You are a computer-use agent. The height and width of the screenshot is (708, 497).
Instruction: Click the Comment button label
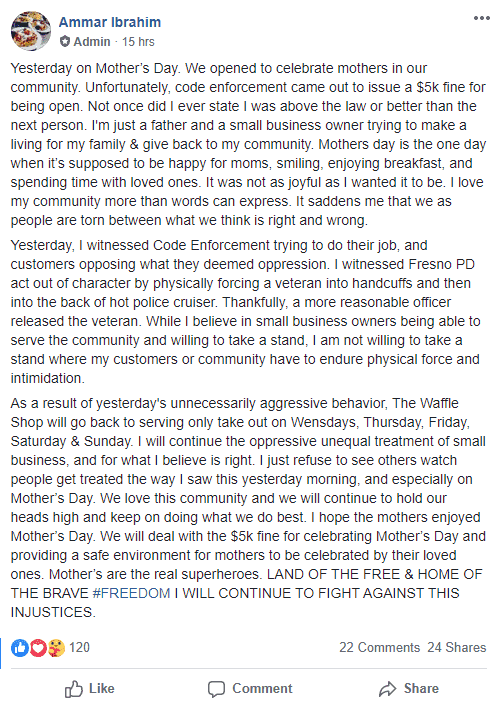[262, 689]
